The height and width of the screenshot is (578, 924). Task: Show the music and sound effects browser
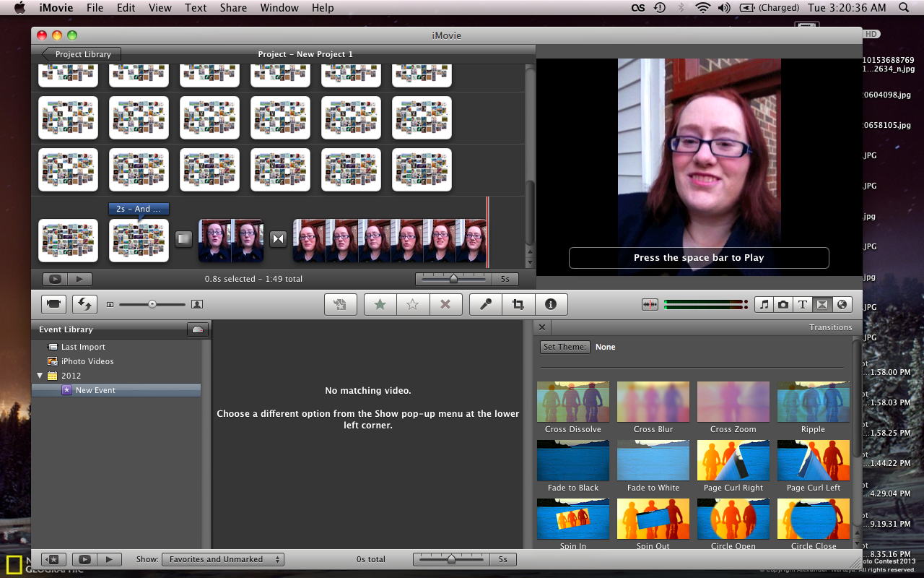pyautogui.click(x=764, y=305)
